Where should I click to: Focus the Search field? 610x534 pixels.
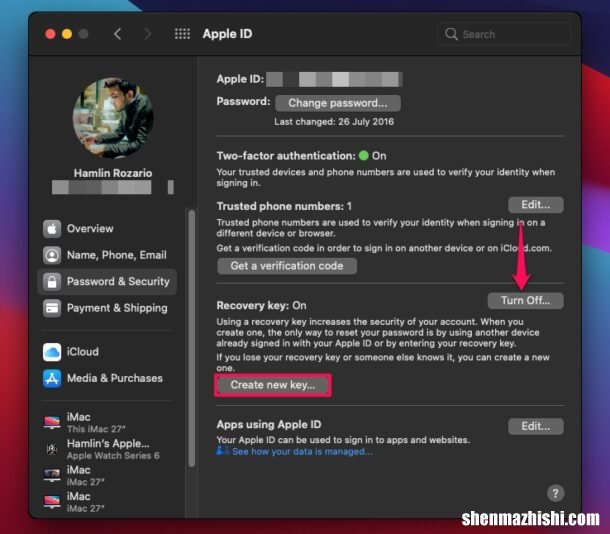click(504, 34)
